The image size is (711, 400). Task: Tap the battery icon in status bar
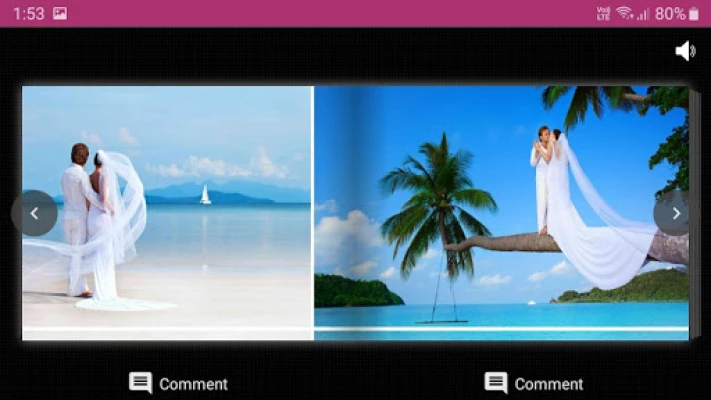pos(694,13)
